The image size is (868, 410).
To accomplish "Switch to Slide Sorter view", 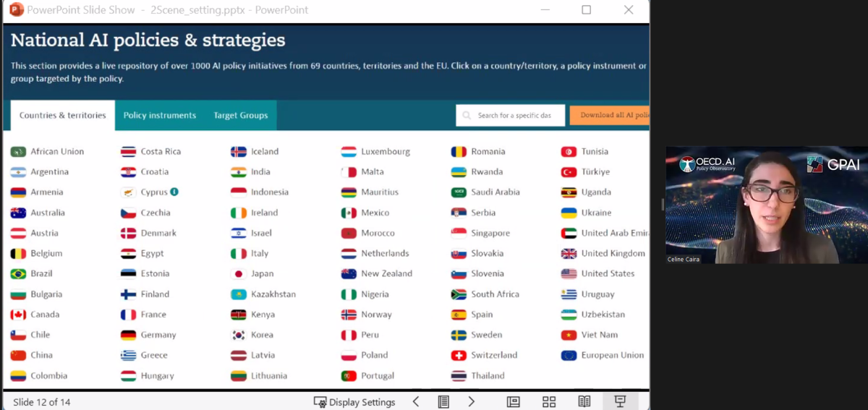I will pos(549,401).
